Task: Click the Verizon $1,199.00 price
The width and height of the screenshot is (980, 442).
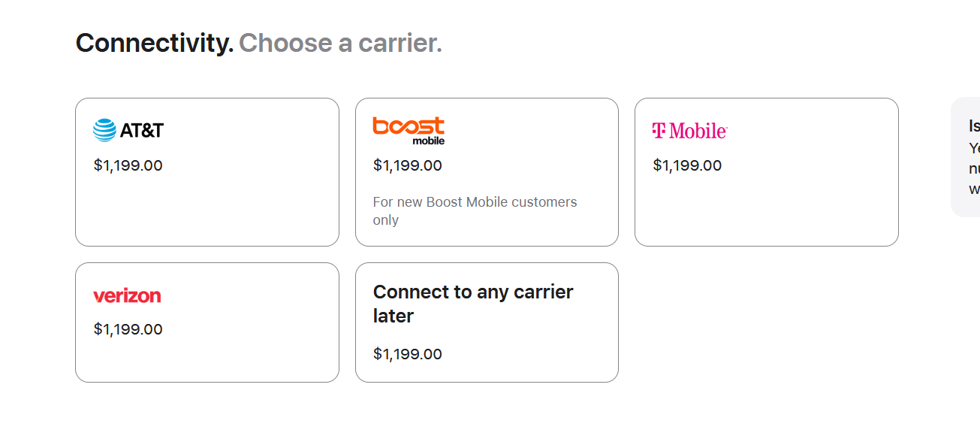Action: 128,329
